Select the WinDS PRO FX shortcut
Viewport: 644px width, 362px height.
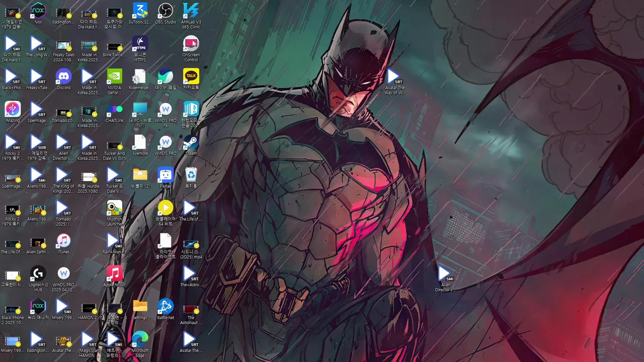(166, 115)
